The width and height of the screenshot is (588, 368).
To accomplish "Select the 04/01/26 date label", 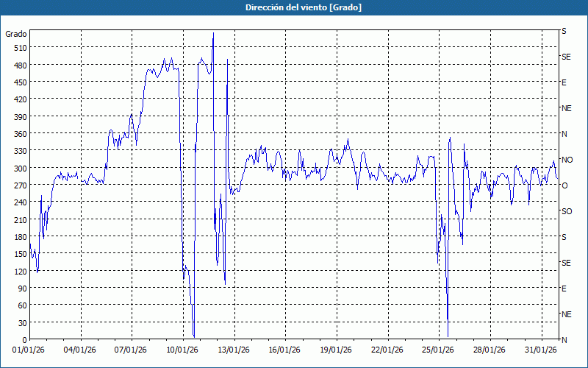I will coord(80,350).
